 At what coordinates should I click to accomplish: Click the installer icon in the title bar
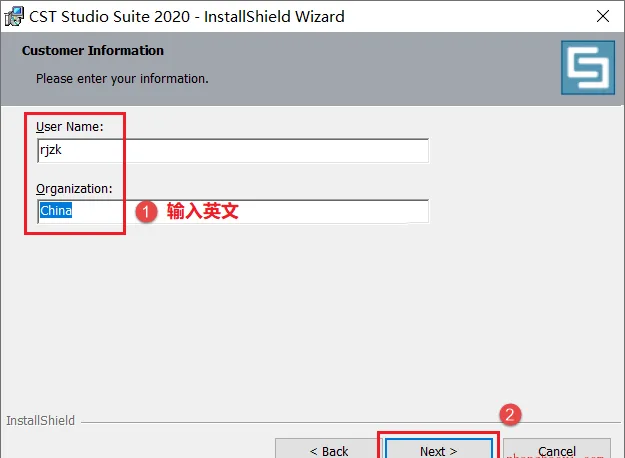coord(14,16)
